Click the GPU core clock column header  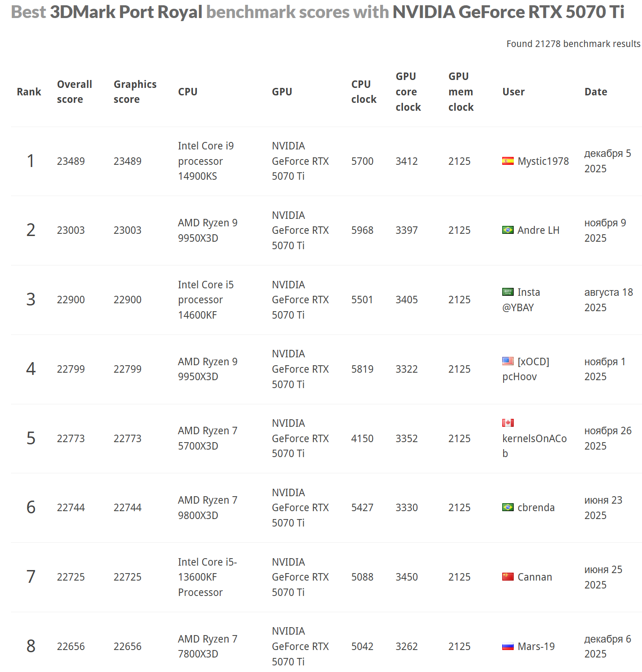408,91
